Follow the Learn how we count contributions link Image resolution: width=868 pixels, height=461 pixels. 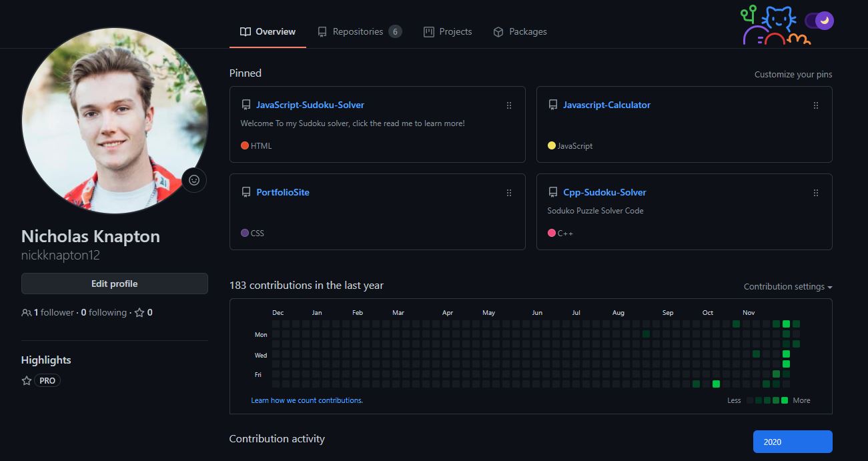click(x=307, y=400)
